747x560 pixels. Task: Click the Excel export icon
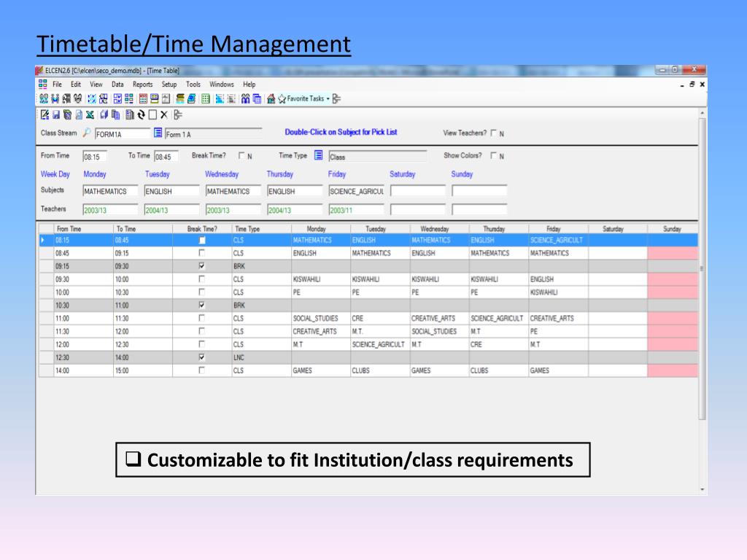coord(90,114)
